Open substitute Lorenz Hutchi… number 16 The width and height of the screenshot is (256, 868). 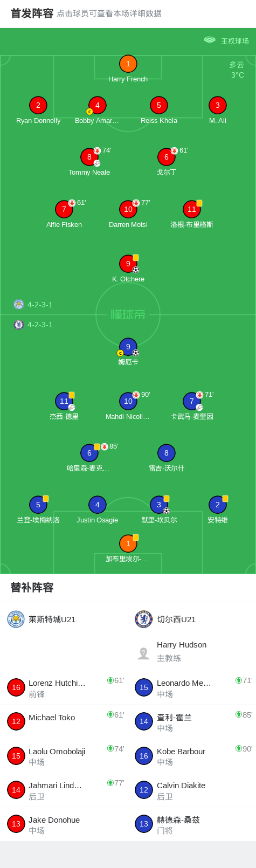click(64, 687)
